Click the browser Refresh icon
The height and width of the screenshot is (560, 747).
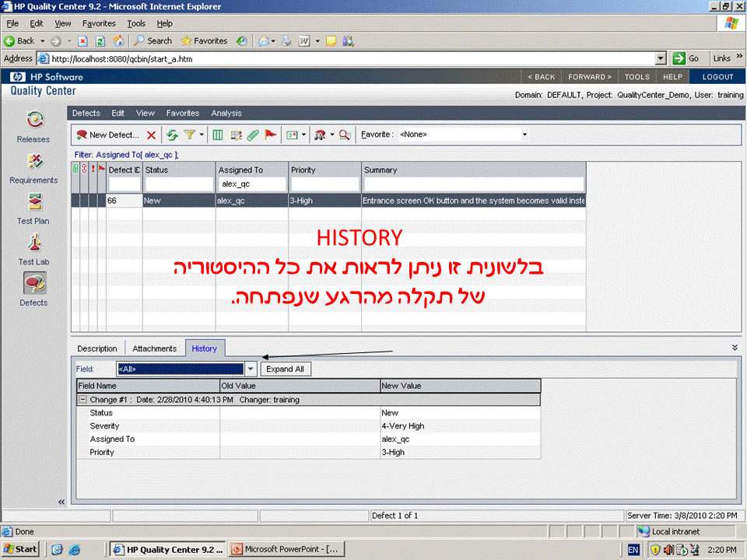(100, 41)
